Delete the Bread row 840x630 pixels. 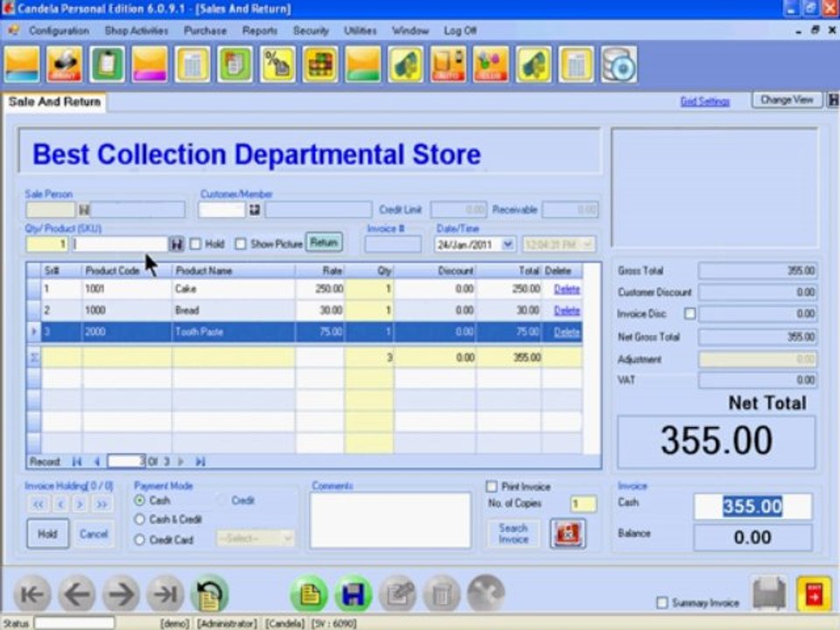(567, 311)
